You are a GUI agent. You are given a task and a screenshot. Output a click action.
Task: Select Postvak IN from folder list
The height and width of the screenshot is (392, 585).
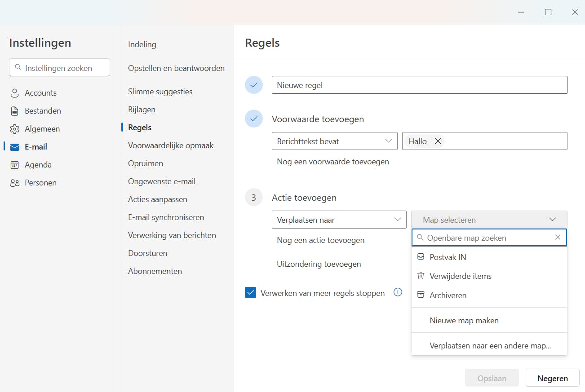coord(448,257)
